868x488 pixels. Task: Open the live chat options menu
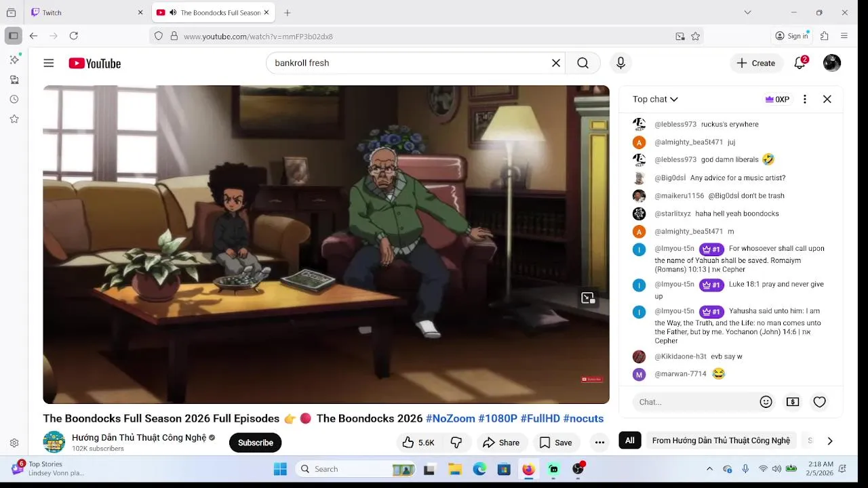point(805,99)
